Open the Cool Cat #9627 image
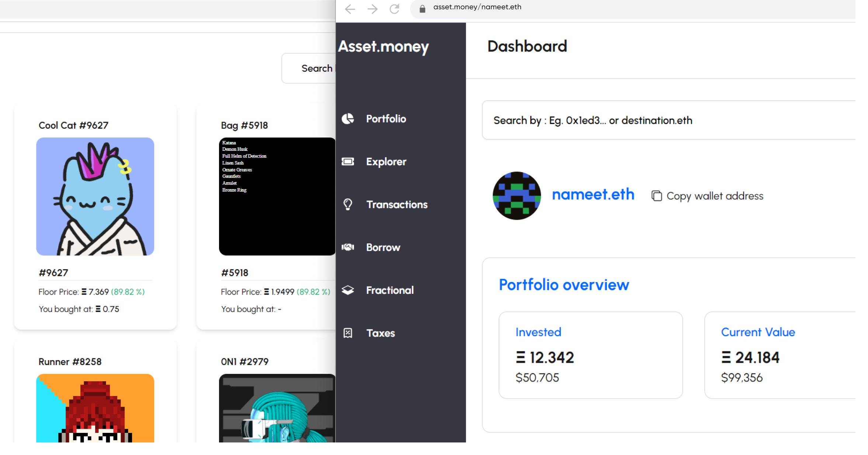Screen dimensions: 868x455 point(95,197)
